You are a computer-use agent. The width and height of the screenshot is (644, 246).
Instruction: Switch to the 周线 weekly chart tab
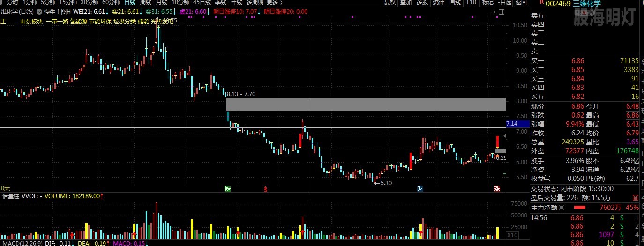[145, 2]
